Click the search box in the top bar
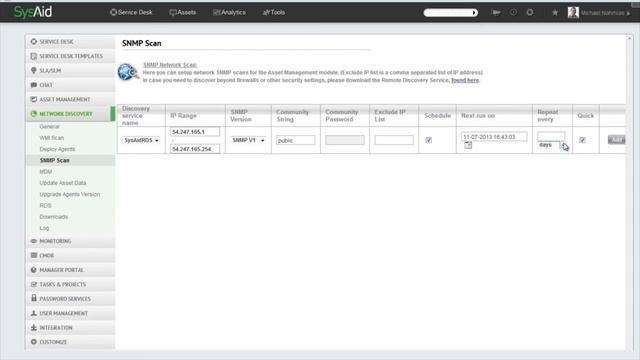This screenshot has height=360, width=640. (x=450, y=13)
